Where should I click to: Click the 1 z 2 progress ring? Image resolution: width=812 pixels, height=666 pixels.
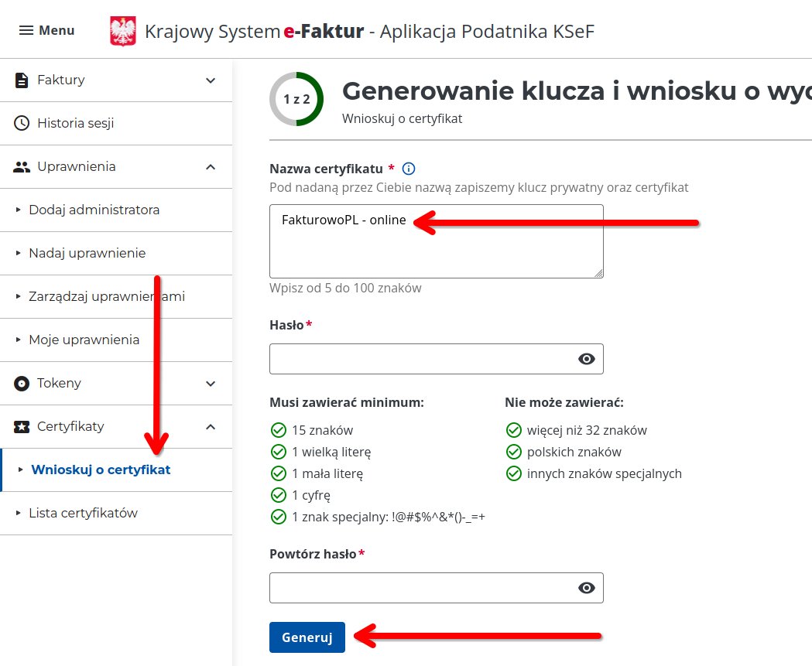[x=296, y=99]
